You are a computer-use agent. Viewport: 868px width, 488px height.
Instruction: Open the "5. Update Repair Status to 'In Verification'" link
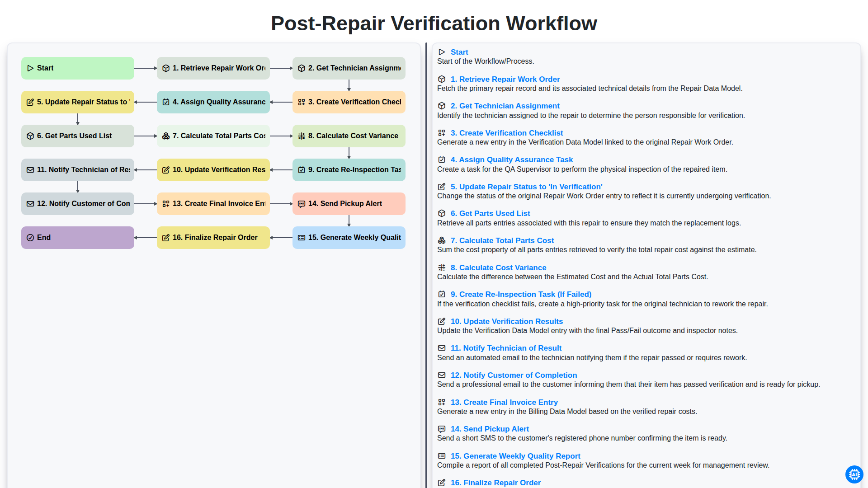tap(527, 187)
